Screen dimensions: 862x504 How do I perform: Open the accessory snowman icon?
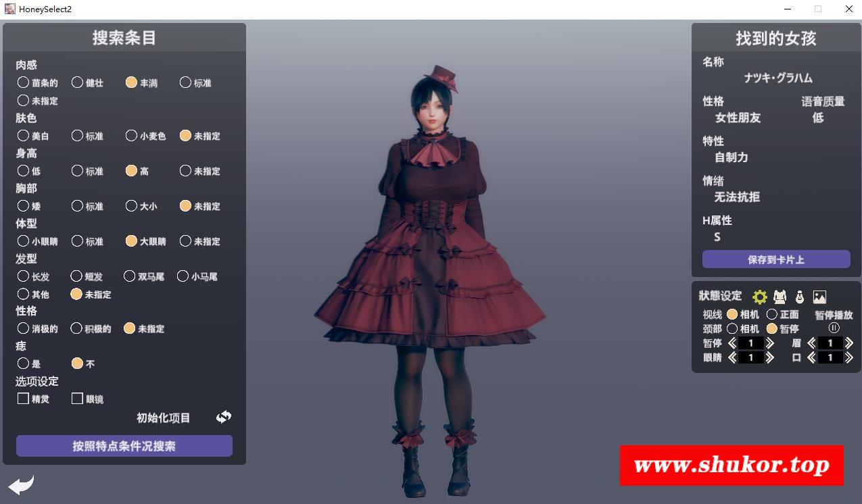click(x=800, y=297)
